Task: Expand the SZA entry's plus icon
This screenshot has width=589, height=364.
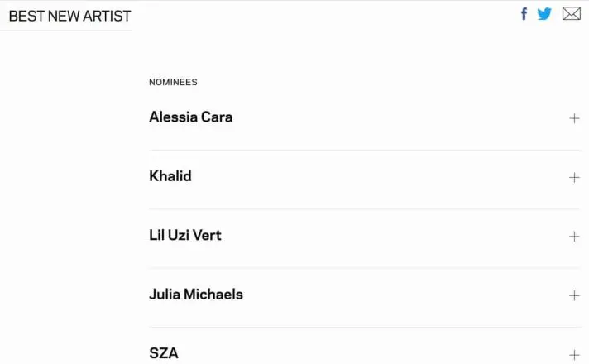Action: (x=574, y=354)
